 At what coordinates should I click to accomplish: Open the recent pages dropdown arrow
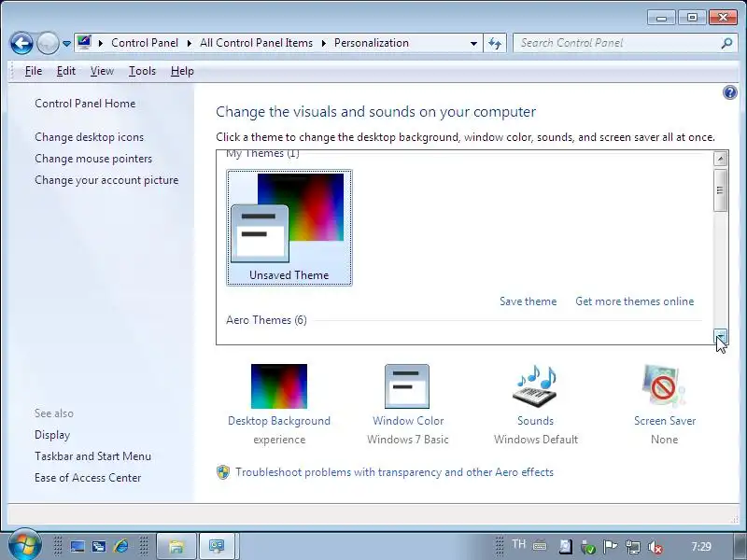(66, 43)
